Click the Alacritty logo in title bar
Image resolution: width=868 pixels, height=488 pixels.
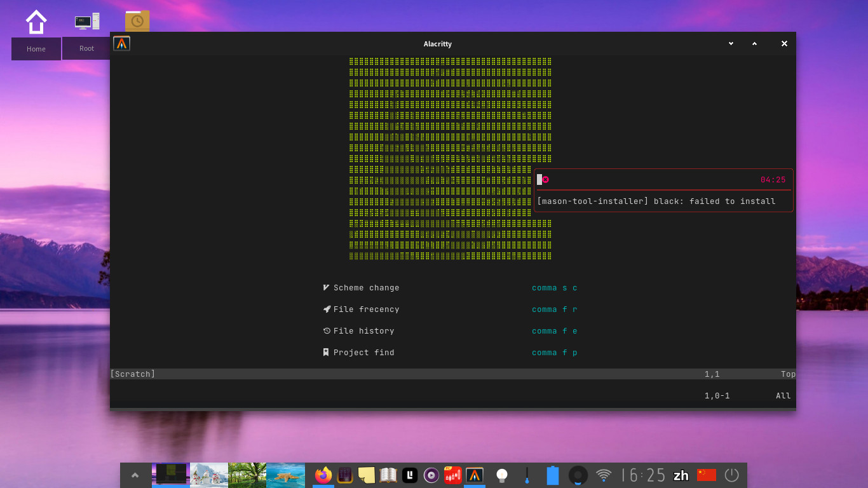click(121, 43)
